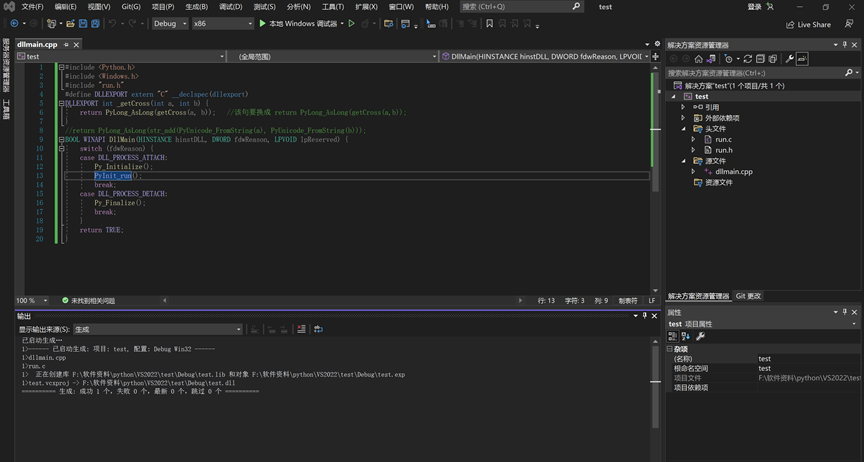Click the Home icon in Solution Explorer

pyautogui.click(x=699, y=59)
